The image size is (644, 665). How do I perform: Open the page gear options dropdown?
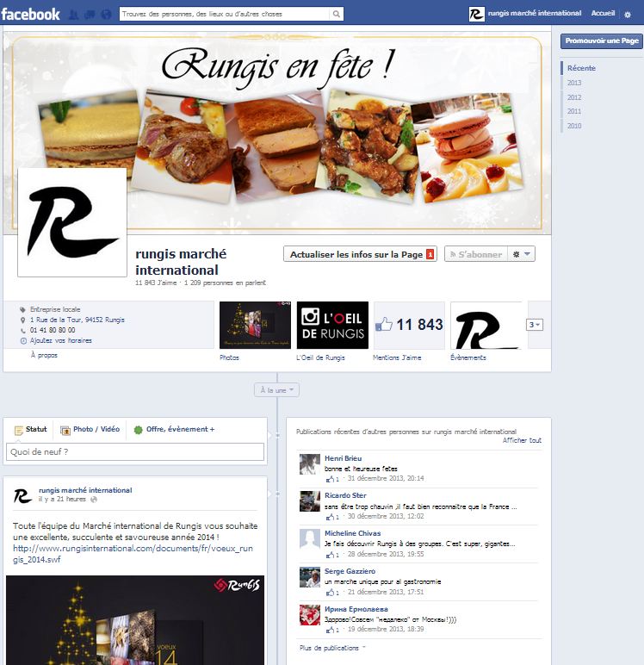tap(521, 254)
